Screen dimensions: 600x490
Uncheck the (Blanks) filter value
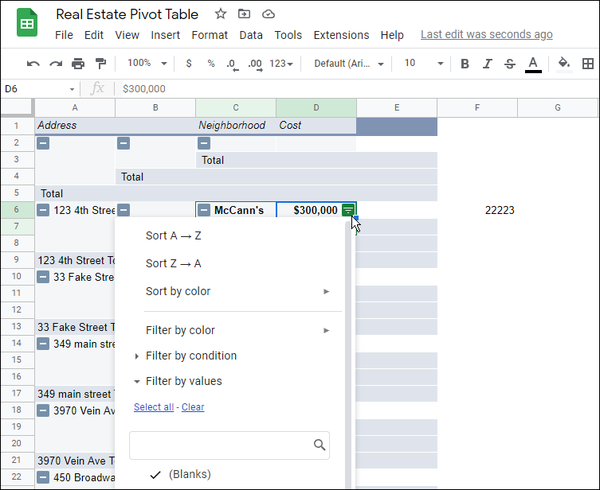155,475
